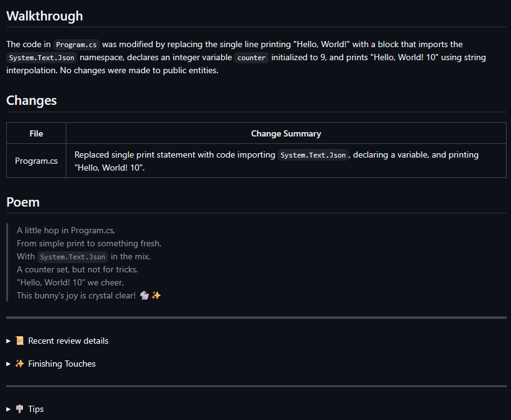Click the Changes heading
511x420 pixels.
tap(32, 101)
